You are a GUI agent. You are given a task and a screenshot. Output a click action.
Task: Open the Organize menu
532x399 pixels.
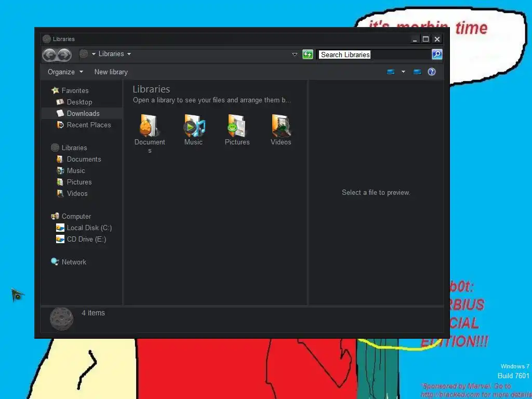pyautogui.click(x=65, y=72)
